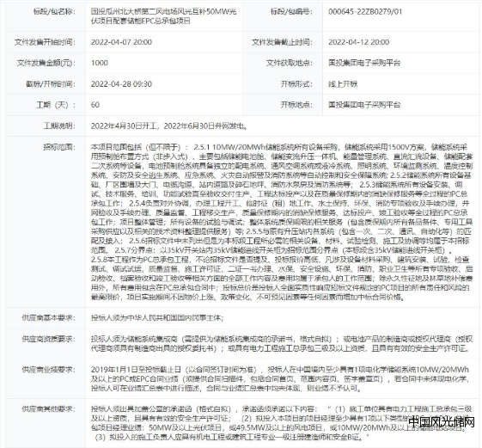Select 国投集团电子采购平台 in 文件获取地点 row

(364, 63)
